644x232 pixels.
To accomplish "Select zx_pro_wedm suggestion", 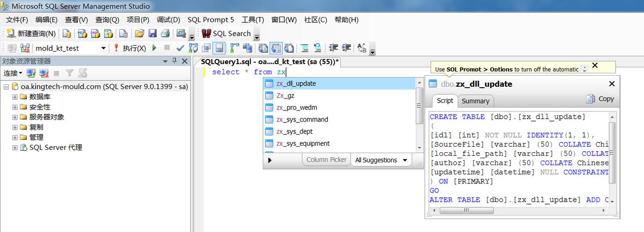I will (339, 108).
